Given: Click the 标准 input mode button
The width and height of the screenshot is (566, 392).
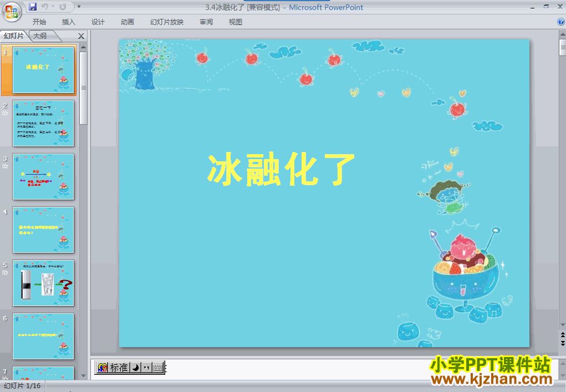Looking at the screenshot, I should (119, 368).
